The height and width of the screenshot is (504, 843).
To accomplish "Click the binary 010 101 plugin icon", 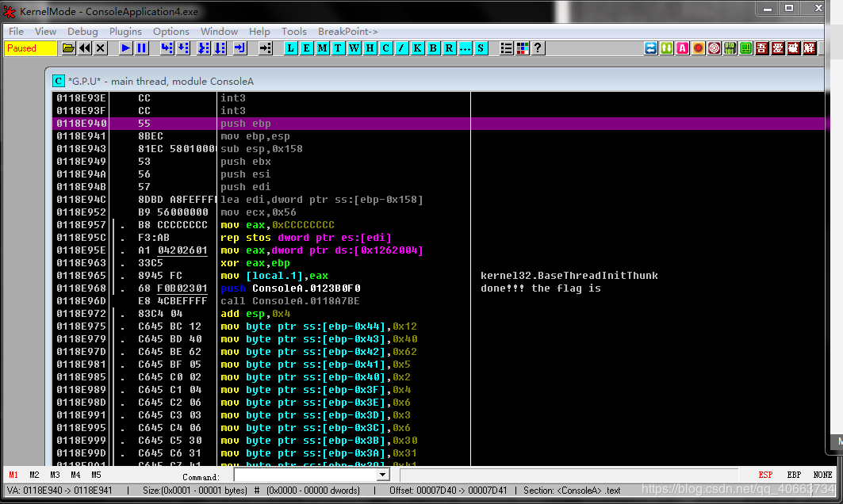I will (x=730, y=48).
